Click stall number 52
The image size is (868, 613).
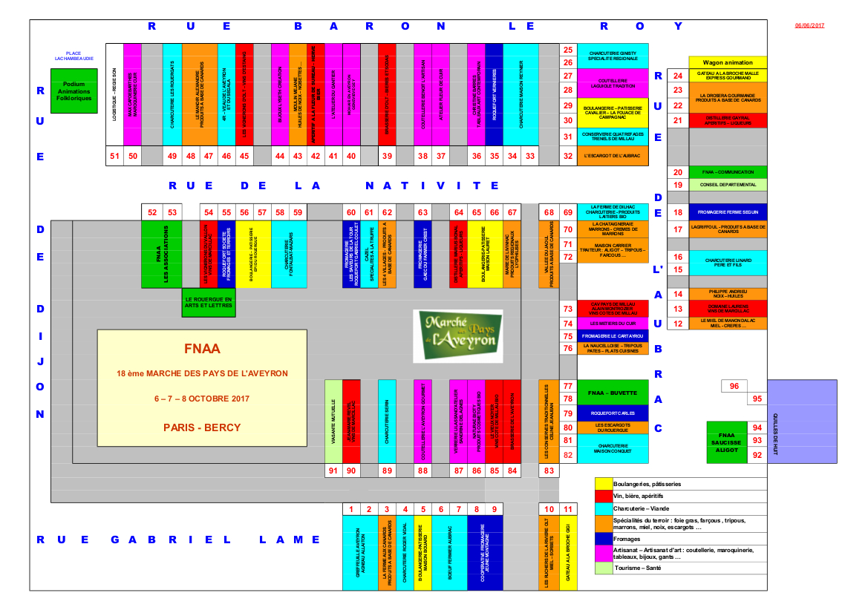tap(152, 212)
